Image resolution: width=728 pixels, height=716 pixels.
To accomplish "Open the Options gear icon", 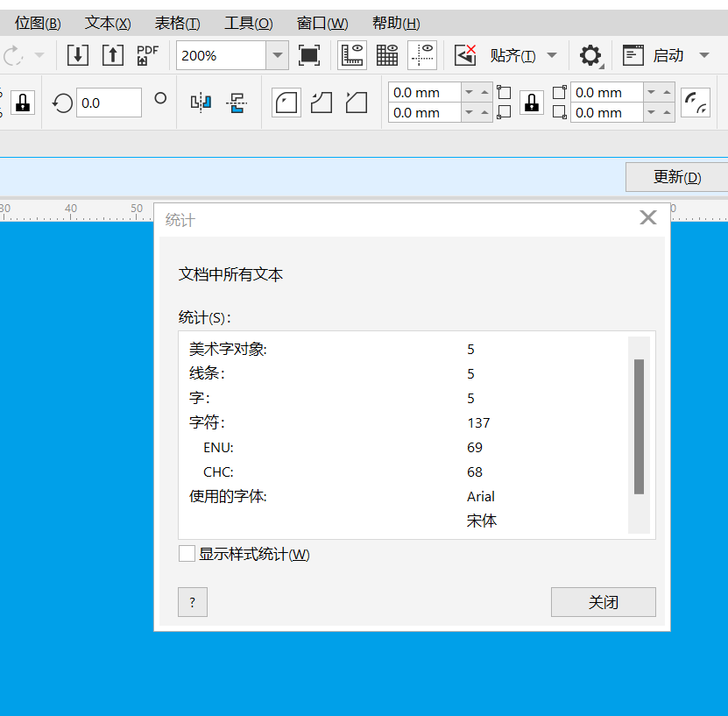I will click(590, 54).
